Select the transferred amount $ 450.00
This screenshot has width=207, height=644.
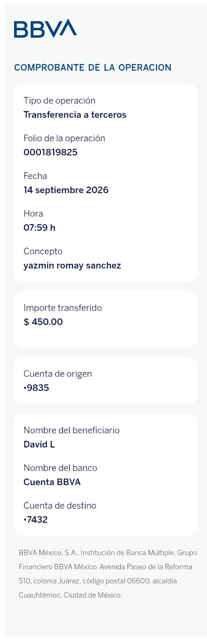click(43, 322)
